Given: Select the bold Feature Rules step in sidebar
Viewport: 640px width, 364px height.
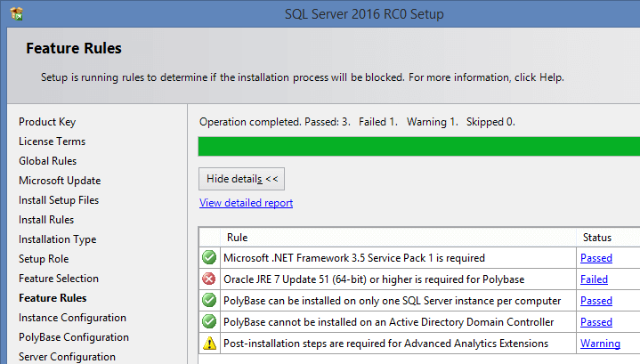Looking at the screenshot, I should click(x=53, y=298).
